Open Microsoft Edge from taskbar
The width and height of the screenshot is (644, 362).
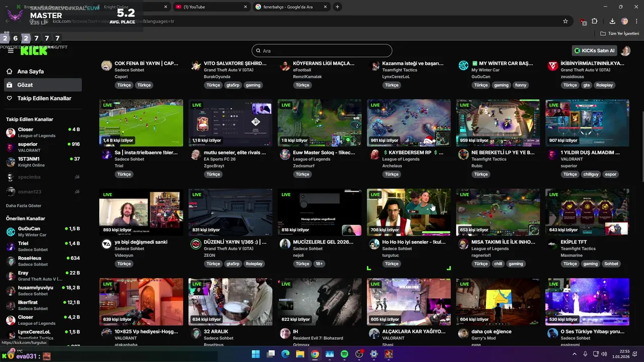(285, 354)
